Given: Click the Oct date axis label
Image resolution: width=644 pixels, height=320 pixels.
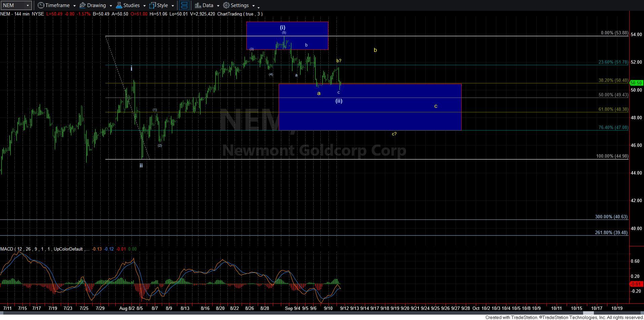Looking at the screenshot, I should (x=476, y=308).
